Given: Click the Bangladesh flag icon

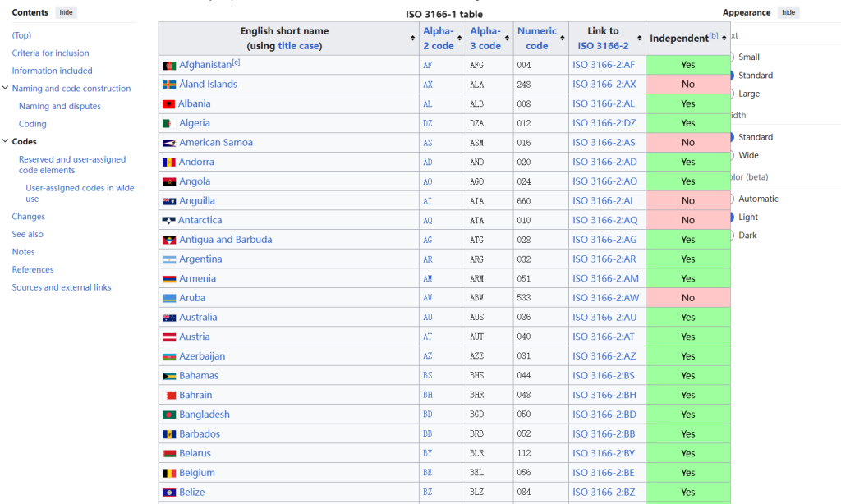Looking at the screenshot, I should pos(169,415).
